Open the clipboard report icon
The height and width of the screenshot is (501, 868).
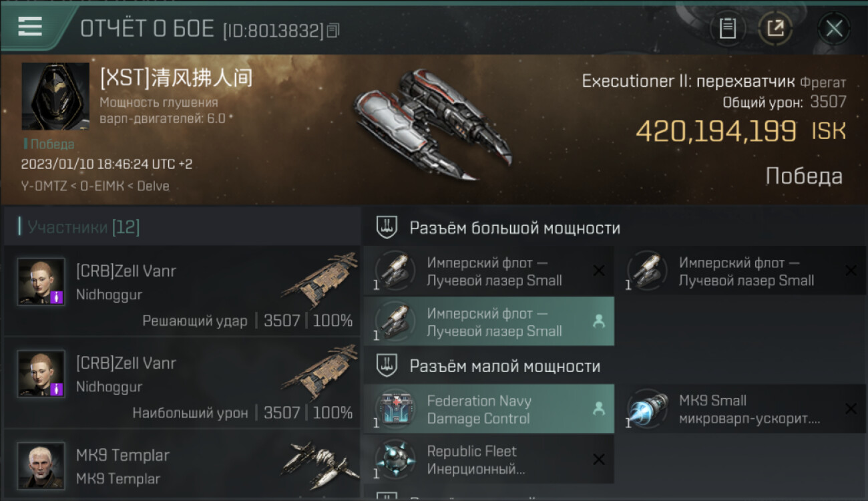pos(728,28)
